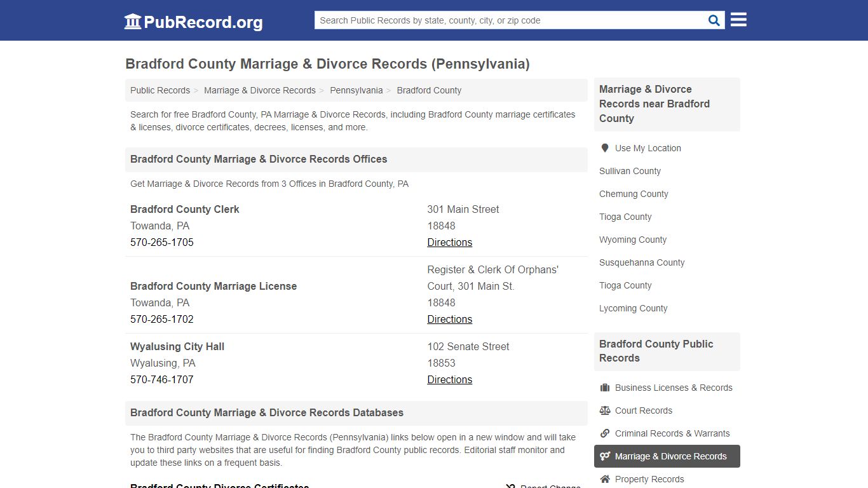
Task: Get Directions to Register & Clerk Of Orphans' Court
Action: pyautogui.click(x=450, y=319)
